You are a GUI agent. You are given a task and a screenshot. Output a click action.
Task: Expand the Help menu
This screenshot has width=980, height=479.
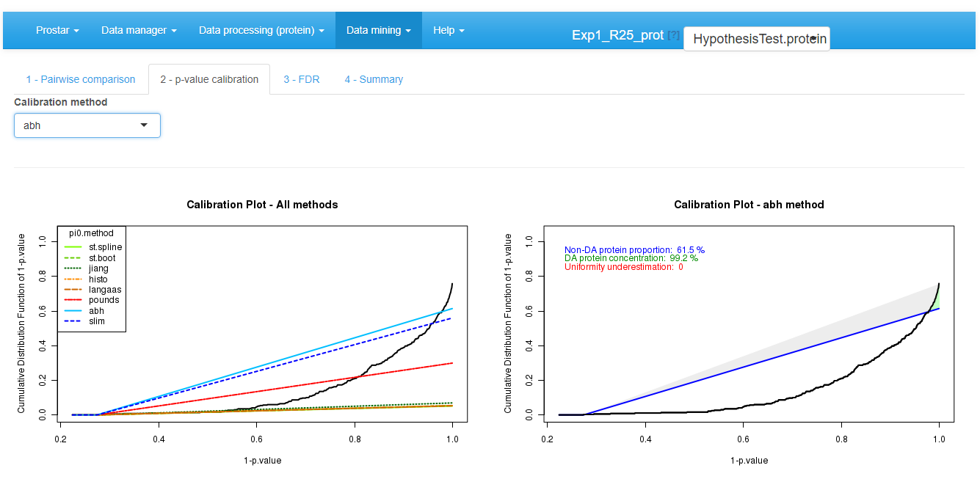(449, 30)
